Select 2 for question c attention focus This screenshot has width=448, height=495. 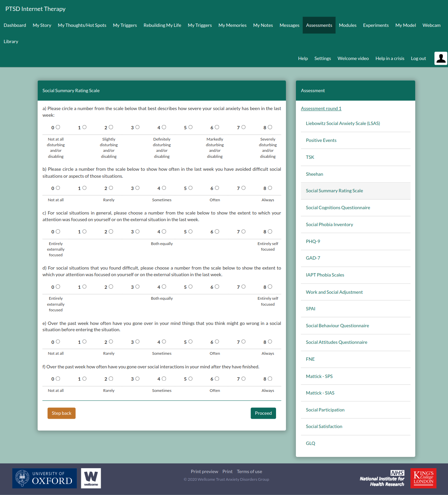pos(111,231)
